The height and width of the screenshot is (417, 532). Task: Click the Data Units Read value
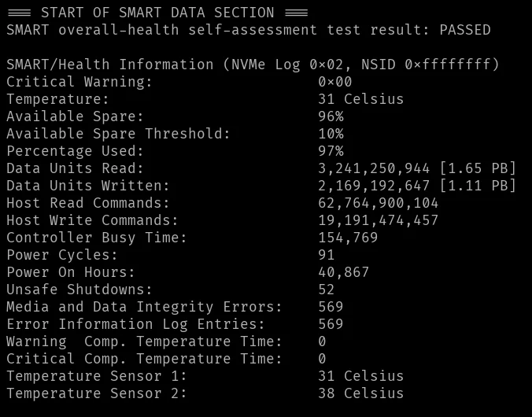point(417,168)
